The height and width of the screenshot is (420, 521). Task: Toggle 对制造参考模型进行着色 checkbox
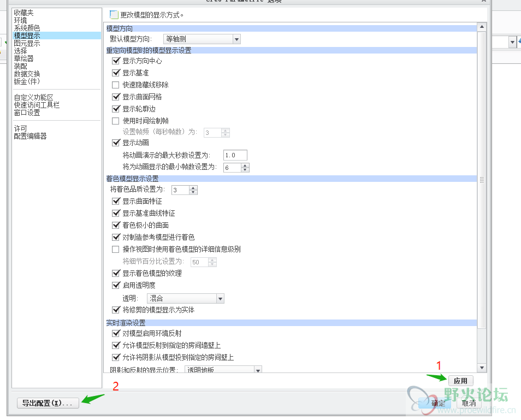tap(116, 237)
